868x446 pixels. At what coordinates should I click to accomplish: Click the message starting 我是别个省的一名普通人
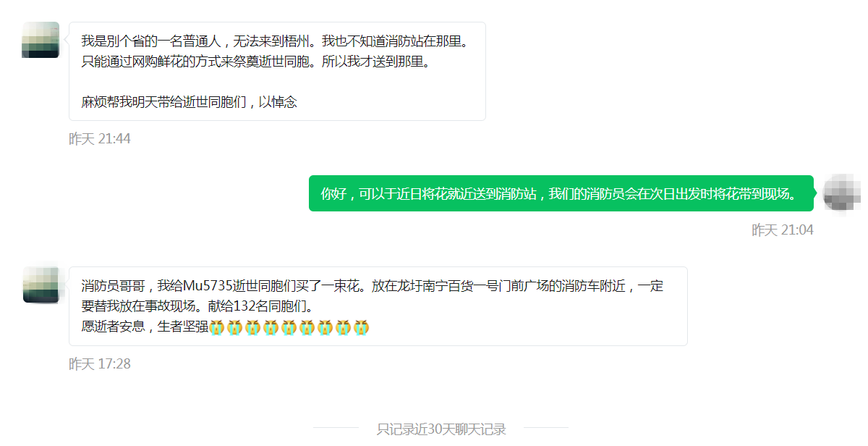pos(277,71)
